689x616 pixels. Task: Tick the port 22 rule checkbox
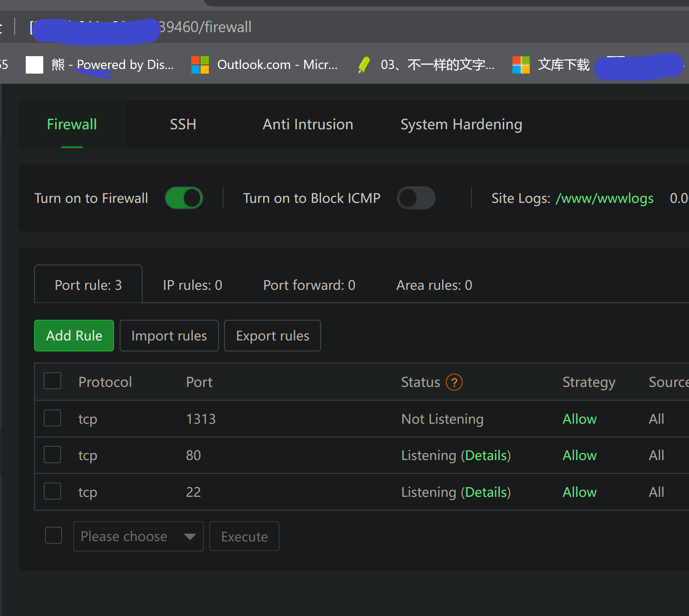point(52,491)
